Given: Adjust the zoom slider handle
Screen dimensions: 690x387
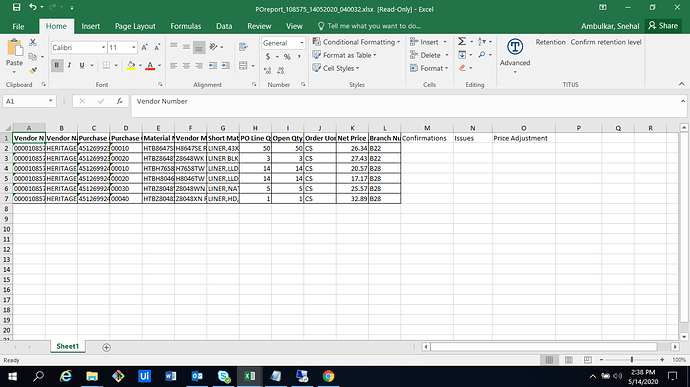Looking at the screenshot, I should (632, 360).
